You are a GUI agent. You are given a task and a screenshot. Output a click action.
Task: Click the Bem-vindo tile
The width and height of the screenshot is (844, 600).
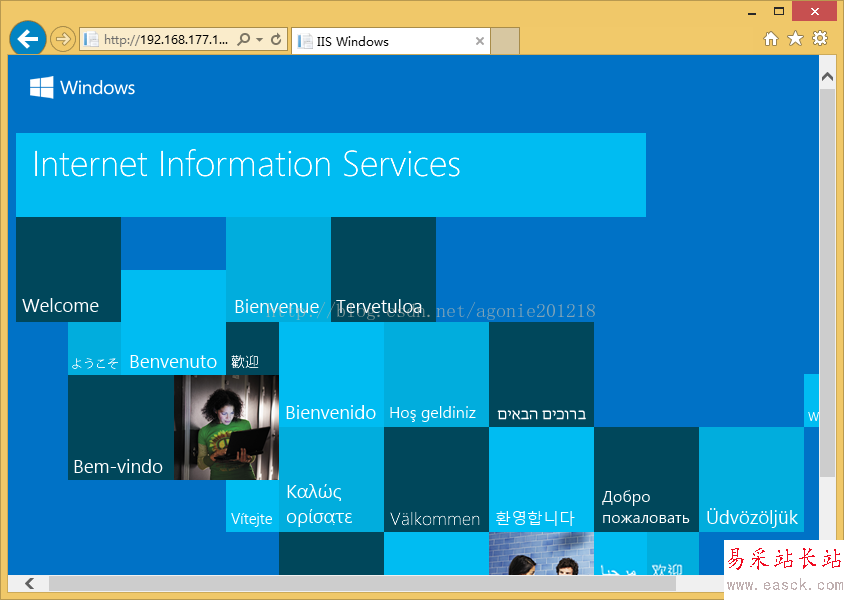pos(121,427)
